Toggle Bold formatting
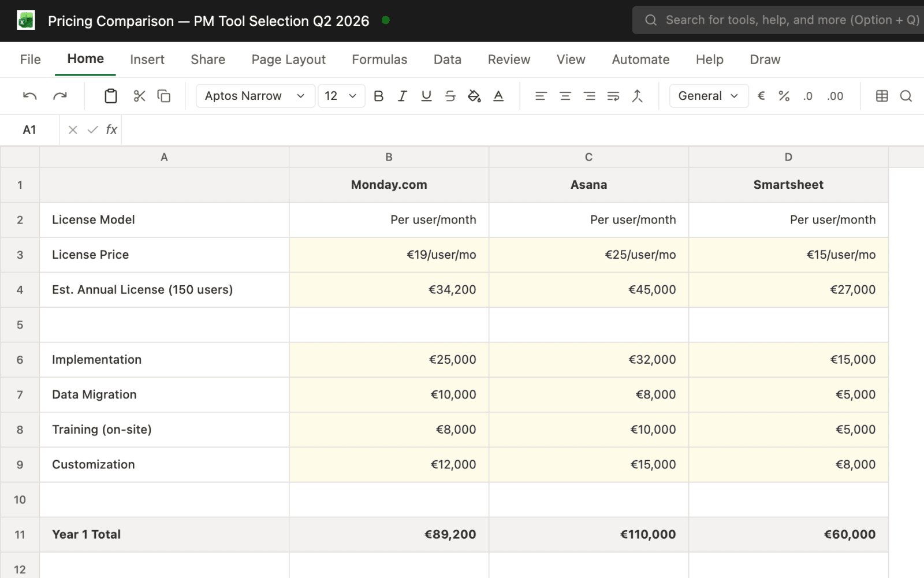 pyautogui.click(x=378, y=96)
